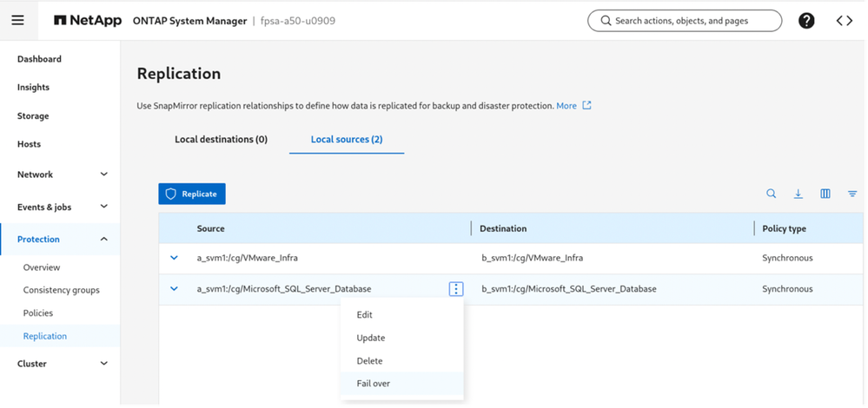Screen dimensions: 868x408
Task: Expand the Cluster menu chevron
Action: coord(103,363)
